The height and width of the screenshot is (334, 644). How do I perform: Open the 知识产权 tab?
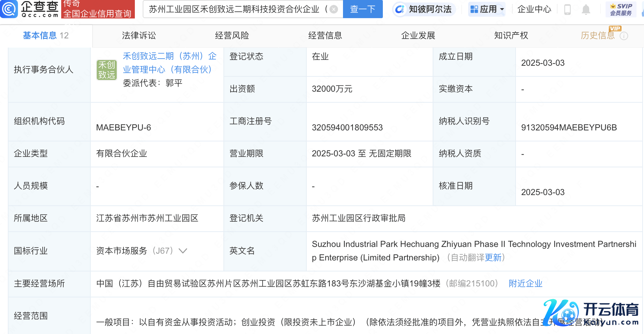[511, 36]
